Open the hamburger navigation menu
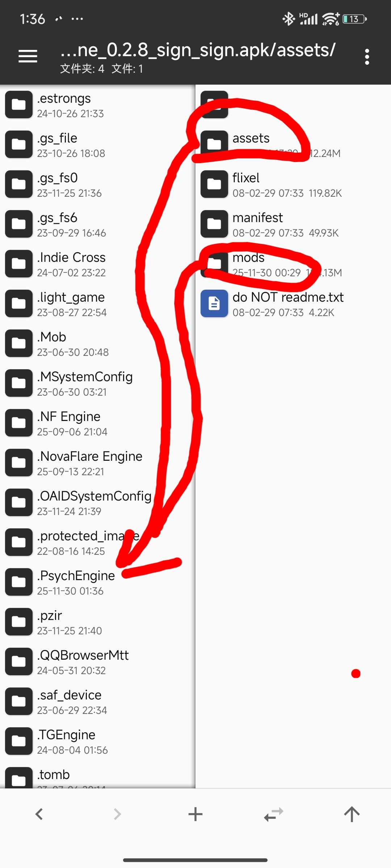391x868 pixels. coord(28,56)
